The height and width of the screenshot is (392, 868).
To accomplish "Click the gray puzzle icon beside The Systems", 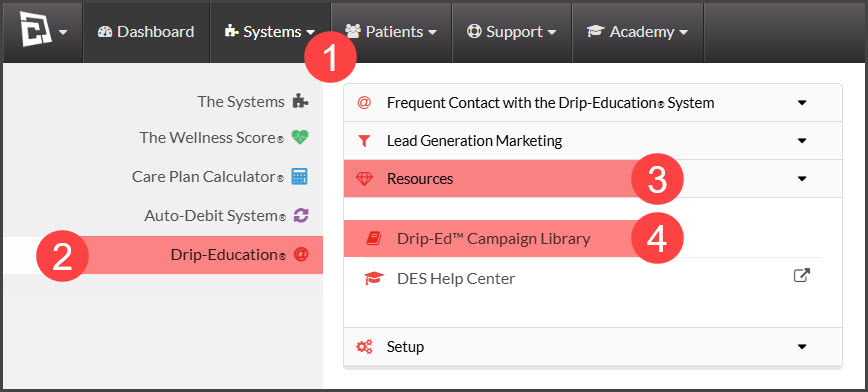I will (300, 101).
